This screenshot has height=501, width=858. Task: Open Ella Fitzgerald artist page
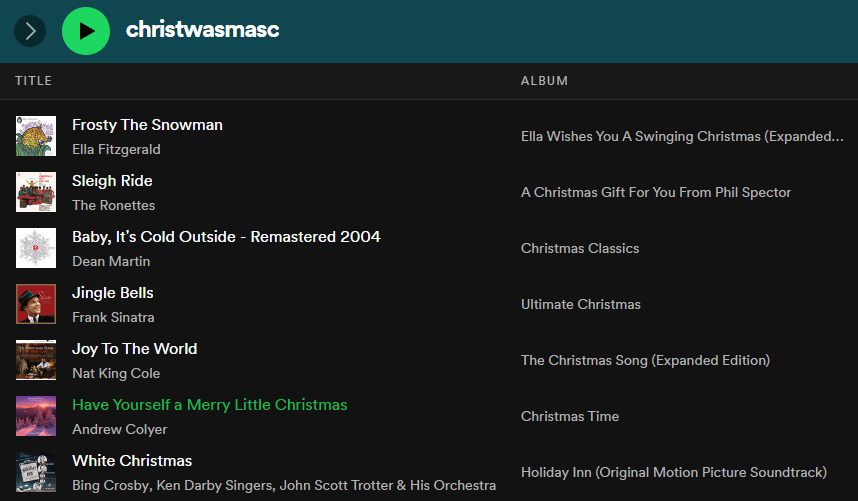(x=117, y=149)
